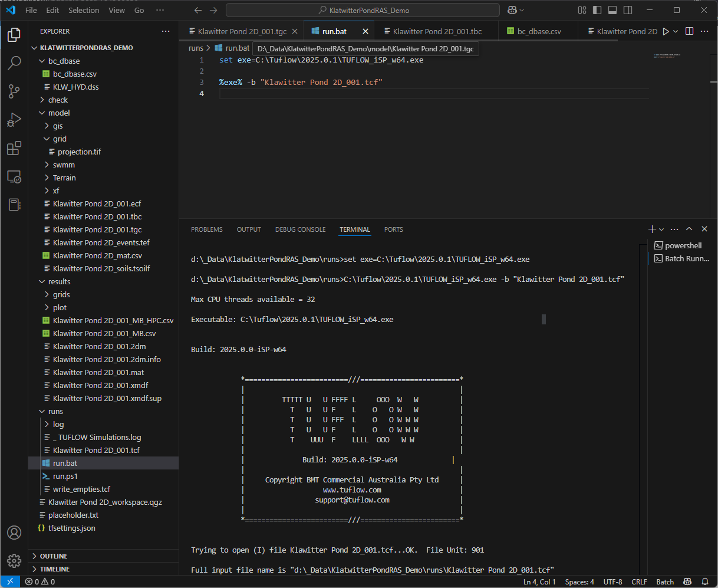The height and width of the screenshot is (588, 718).
Task: Open the Manage gear icon
Action: click(14, 560)
